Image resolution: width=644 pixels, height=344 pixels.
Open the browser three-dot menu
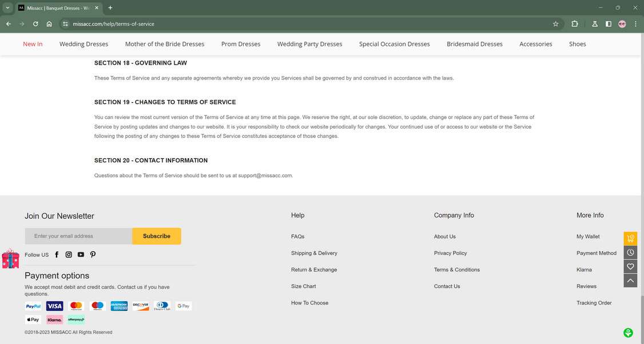635,24
